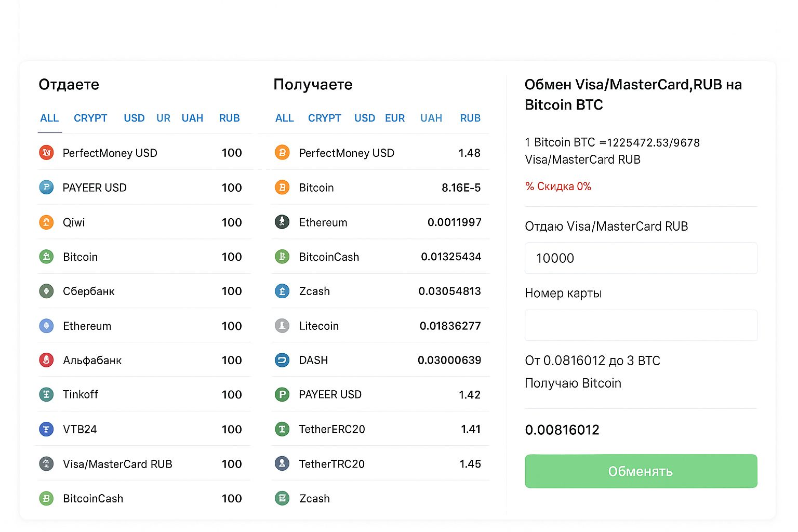Select the RUB tab under Отдаете
Image resolution: width=798 pixels, height=532 pixels.
pyautogui.click(x=229, y=118)
